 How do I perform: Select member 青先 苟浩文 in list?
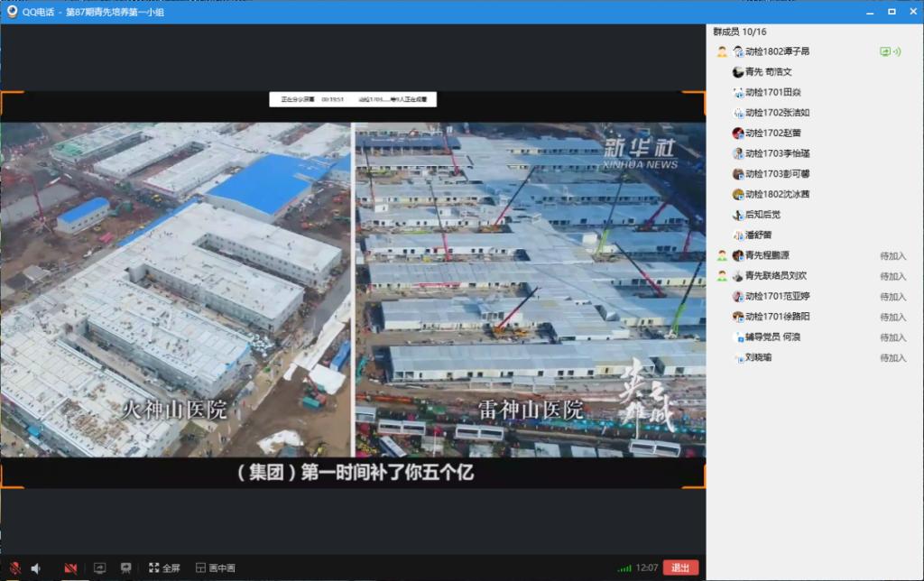(x=768, y=72)
